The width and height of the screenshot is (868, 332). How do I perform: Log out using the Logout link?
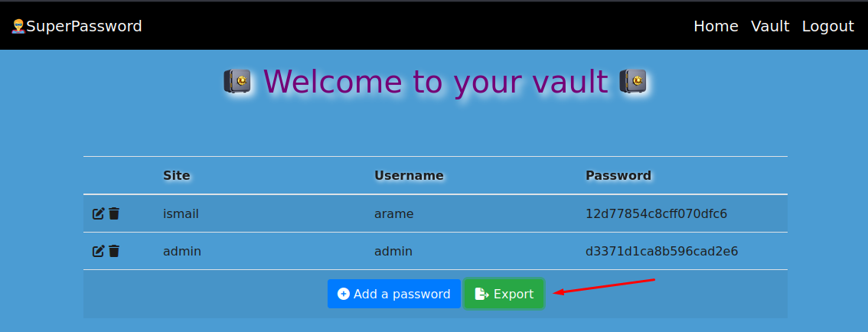pyautogui.click(x=827, y=26)
